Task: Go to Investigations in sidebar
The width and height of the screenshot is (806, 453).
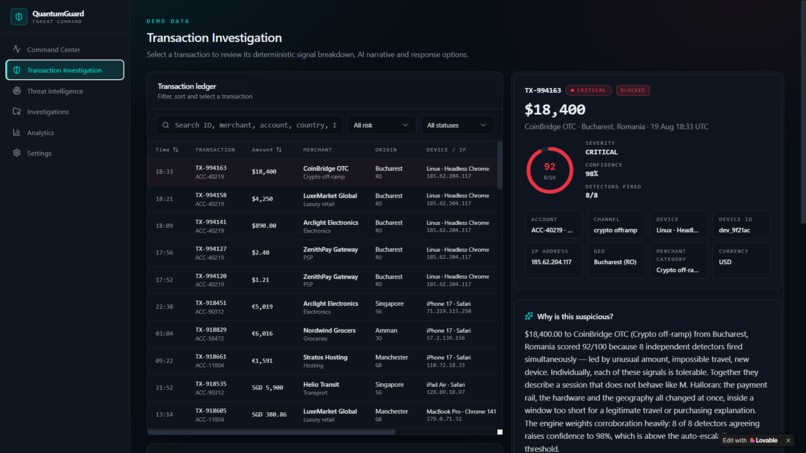Action: point(65,112)
